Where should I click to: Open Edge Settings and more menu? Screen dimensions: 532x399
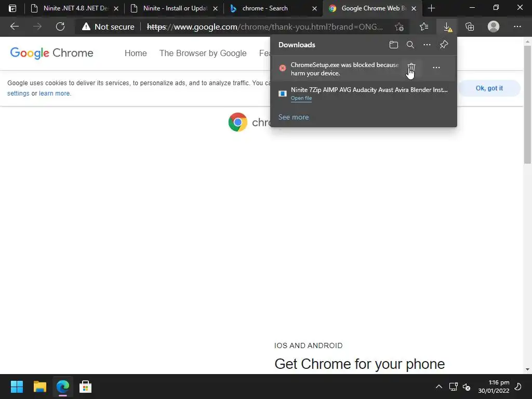coord(517,26)
